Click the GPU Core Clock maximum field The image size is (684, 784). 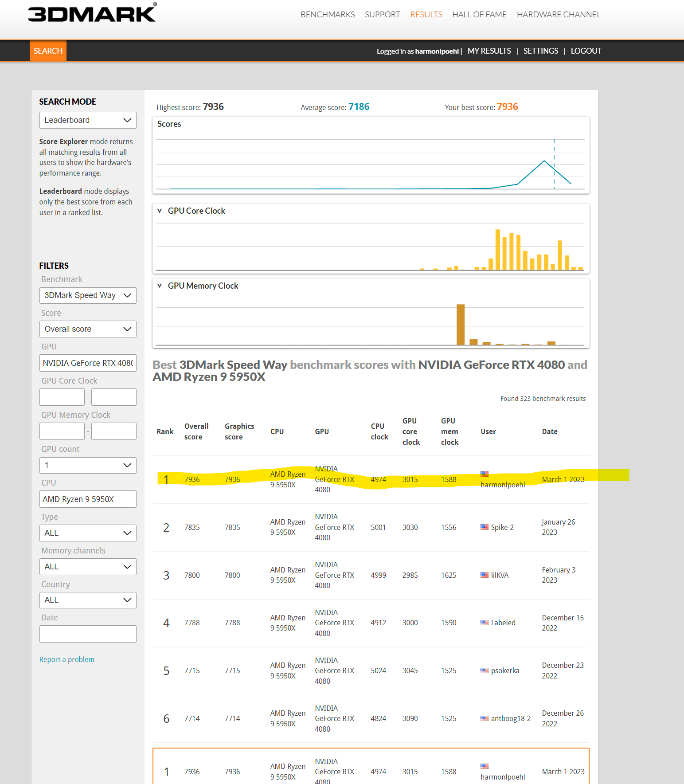coord(113,397)
